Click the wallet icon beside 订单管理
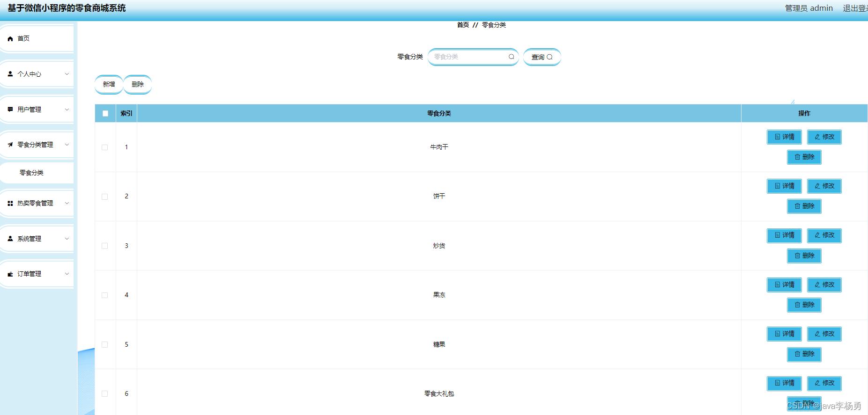Viewport: 868px width, 415px height. coord(10,274)
